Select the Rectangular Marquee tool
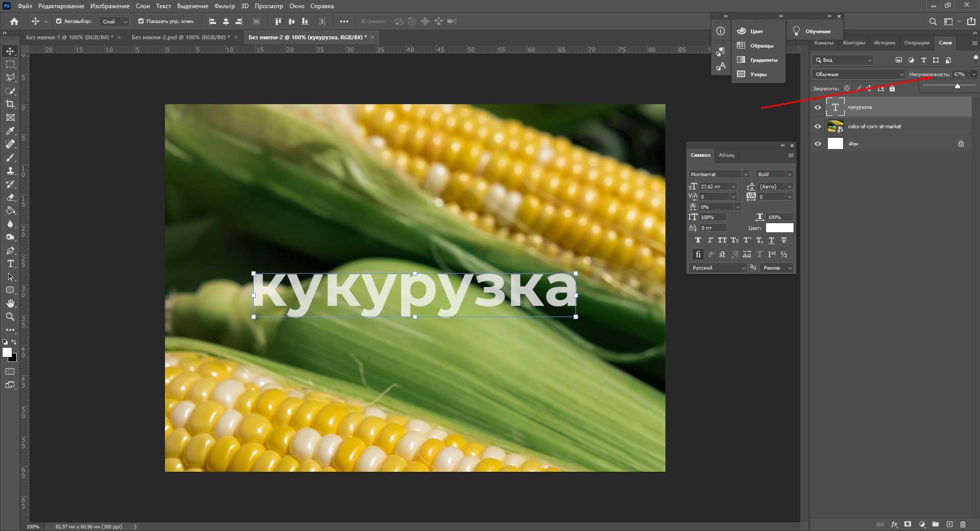Image resolution: width=980 pixels, height=531 pixels. coord(10,65)
